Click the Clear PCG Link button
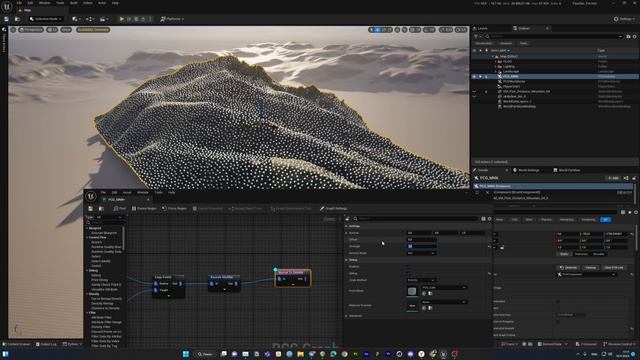 (613, 268)
